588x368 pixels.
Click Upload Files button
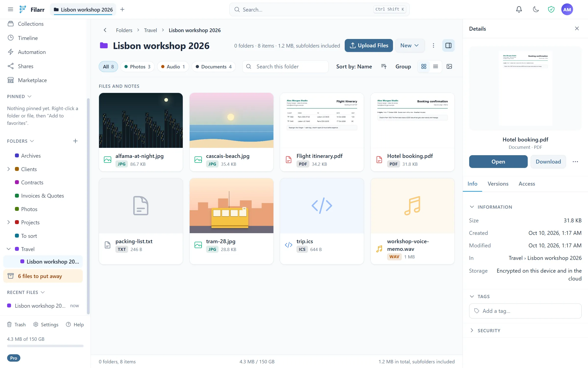(x=369, y=46)
